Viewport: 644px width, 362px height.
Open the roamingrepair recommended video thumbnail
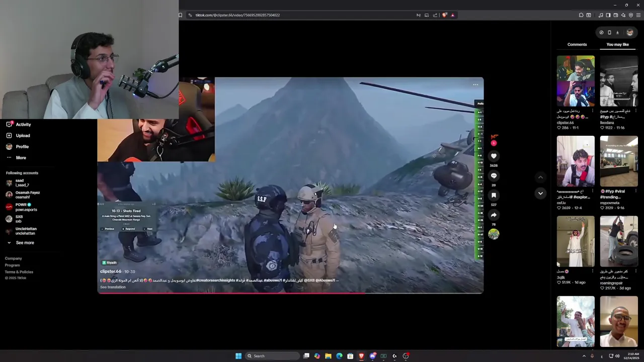[x=619, y=241]
